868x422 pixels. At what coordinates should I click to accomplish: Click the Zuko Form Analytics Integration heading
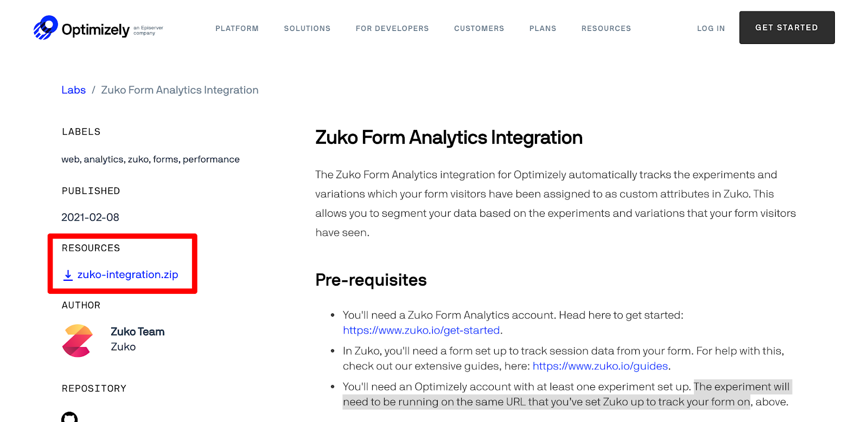[x=449, y=137]
